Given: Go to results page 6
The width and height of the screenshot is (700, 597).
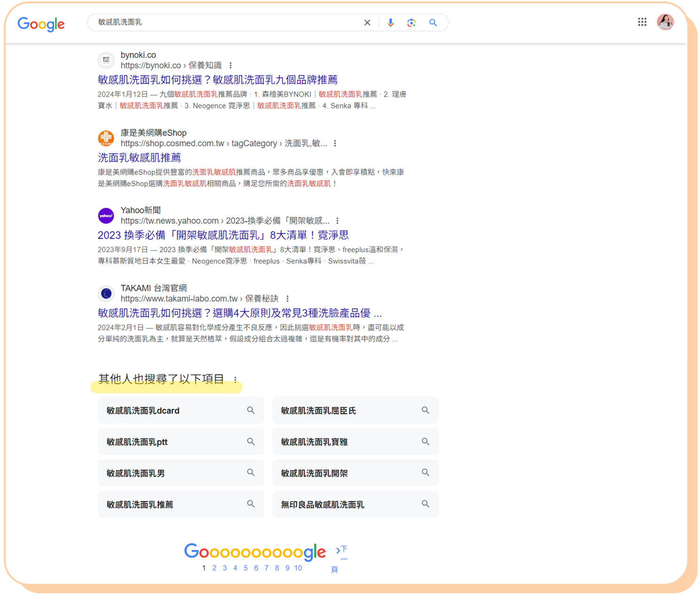Looking at the screenshot, I should coord(256,568).
